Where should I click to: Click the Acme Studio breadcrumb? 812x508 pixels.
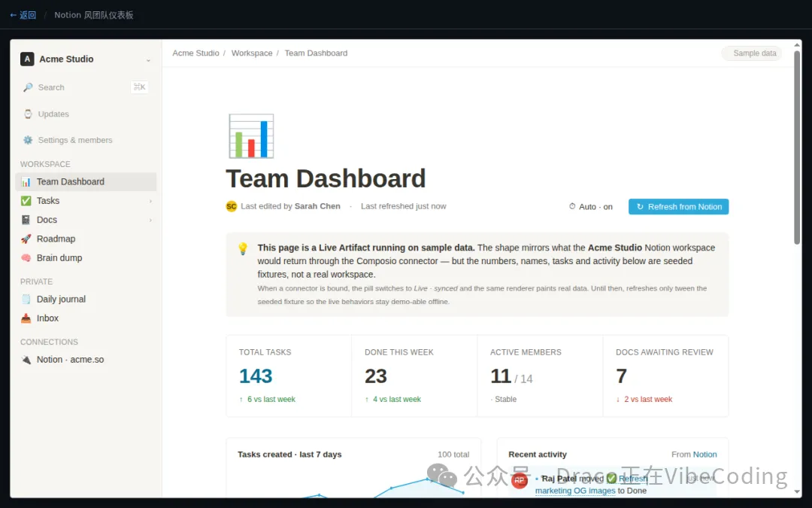(195, 53)
